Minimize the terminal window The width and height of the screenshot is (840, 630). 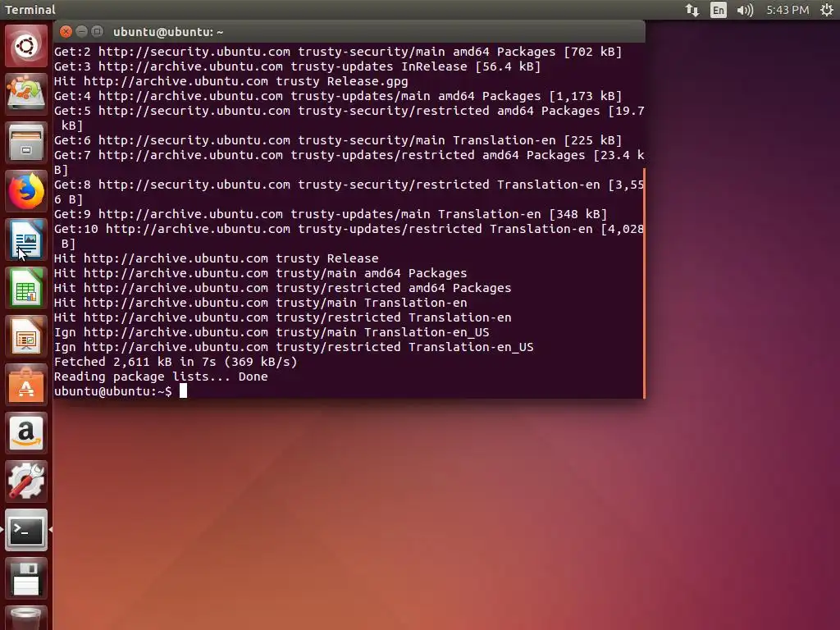81,32
